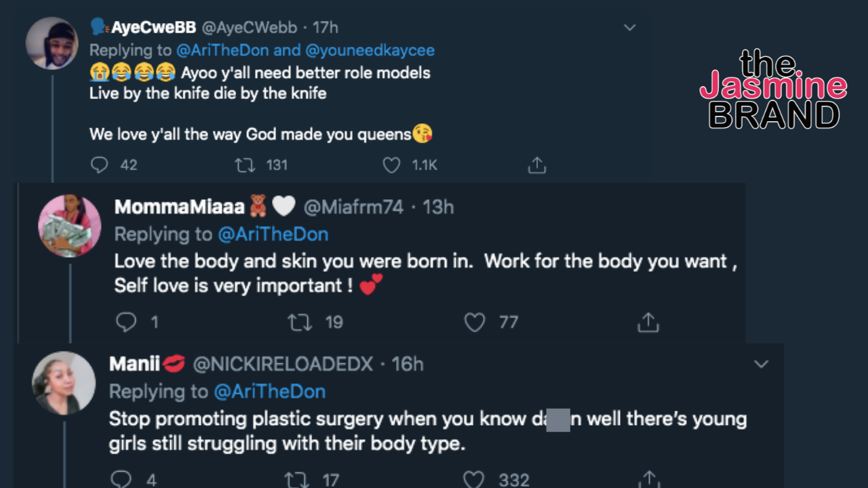Viewport: 868px width, 488px height.
Task: Click the Jasmine BRAND logo
Action: coord(773,88)
